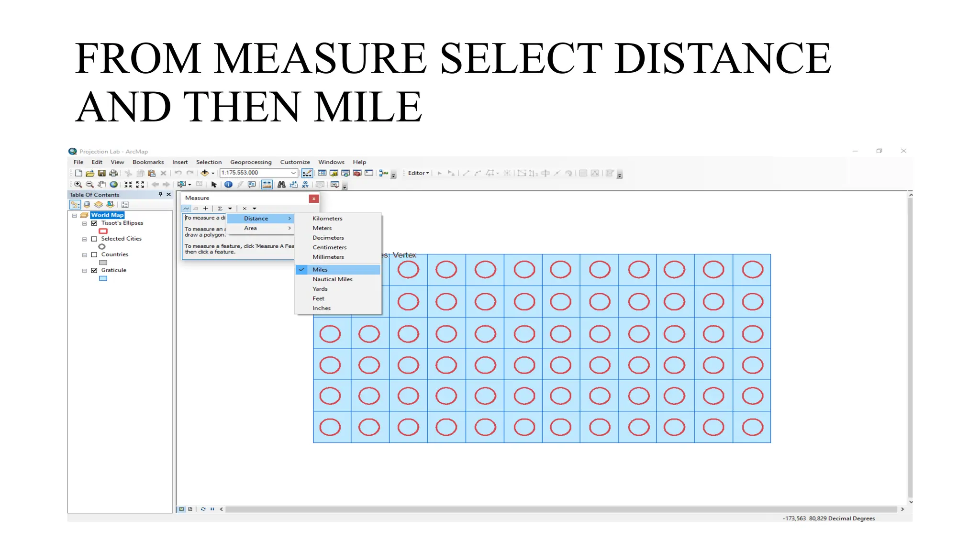Open the Editor Toolbar icon beside scale box
Viewport: 980px width, 551px height.
307,173
